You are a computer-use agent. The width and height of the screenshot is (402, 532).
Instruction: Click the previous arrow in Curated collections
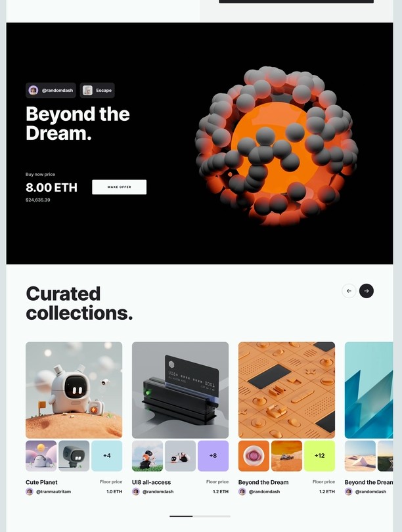point(349,291)
